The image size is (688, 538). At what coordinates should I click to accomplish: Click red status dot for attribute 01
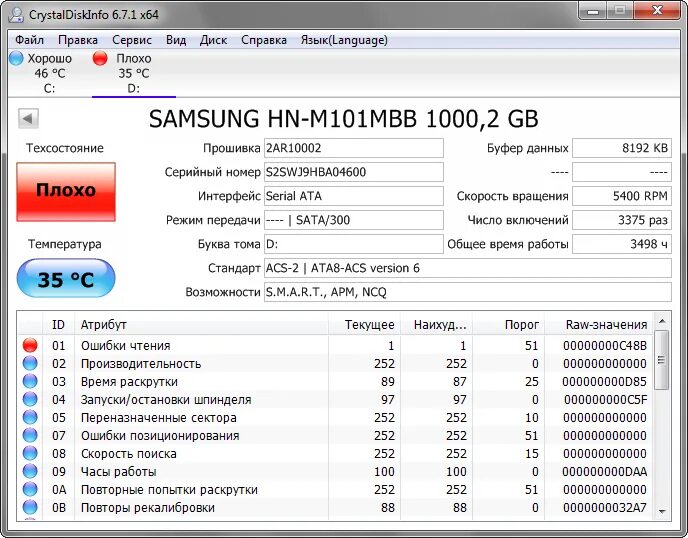click(x=30, y=345)
